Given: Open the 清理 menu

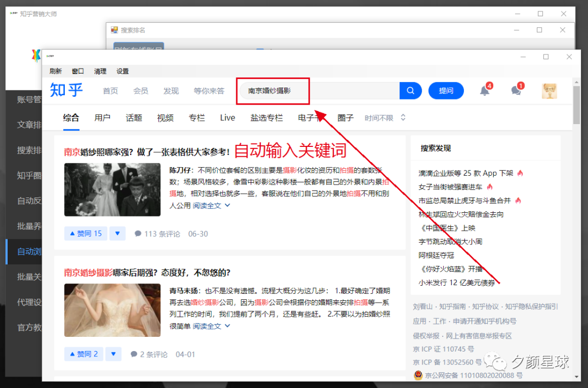Looking at the screenshot, I should [100, 71].
